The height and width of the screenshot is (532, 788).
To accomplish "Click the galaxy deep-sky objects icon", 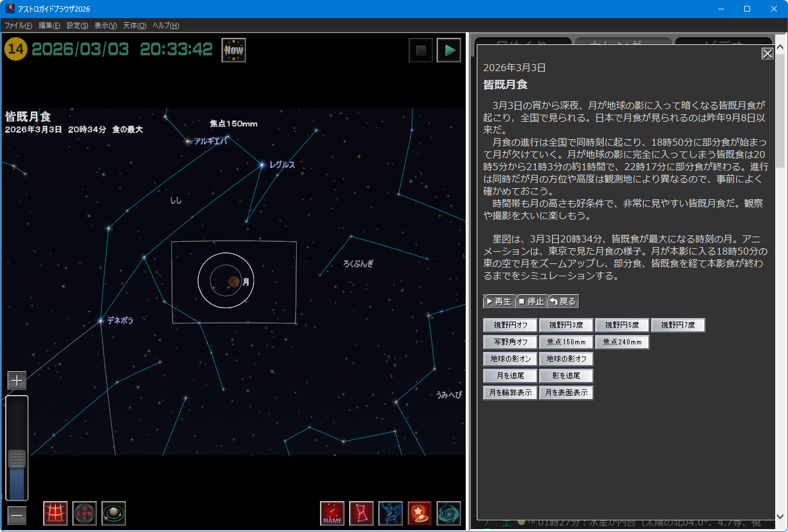I will 449,513.
